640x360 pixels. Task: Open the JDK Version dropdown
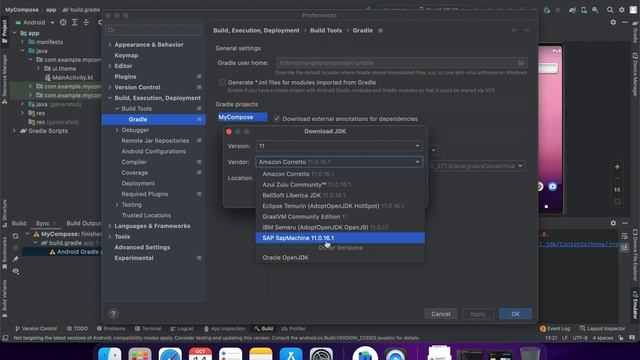[339, 146]
